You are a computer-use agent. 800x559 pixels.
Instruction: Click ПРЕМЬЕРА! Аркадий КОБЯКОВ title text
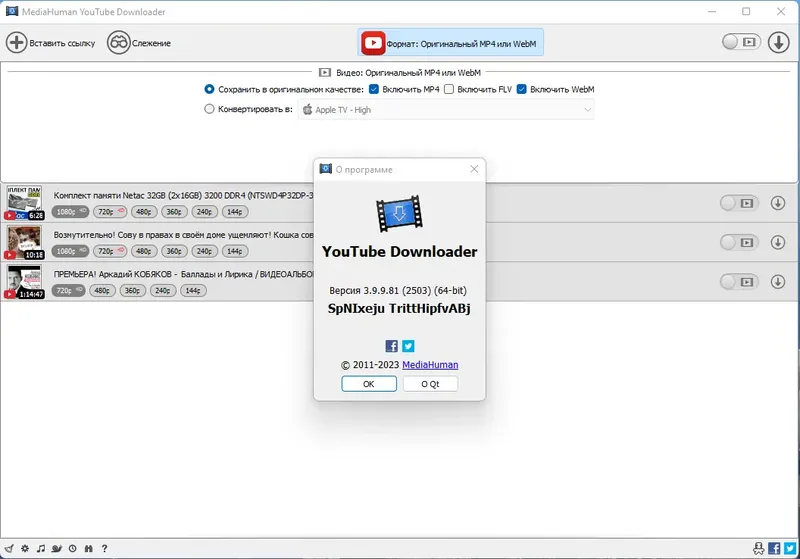coord(183,274)
